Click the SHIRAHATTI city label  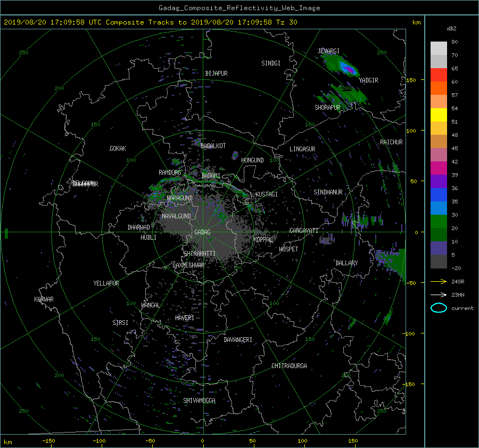coord(200,254)
